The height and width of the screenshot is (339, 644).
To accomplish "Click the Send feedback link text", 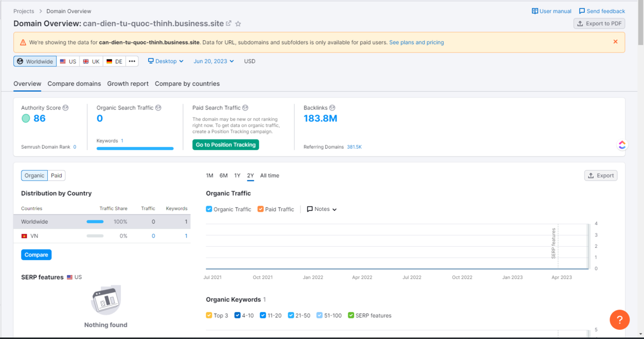I will click(x=606, y=11).
